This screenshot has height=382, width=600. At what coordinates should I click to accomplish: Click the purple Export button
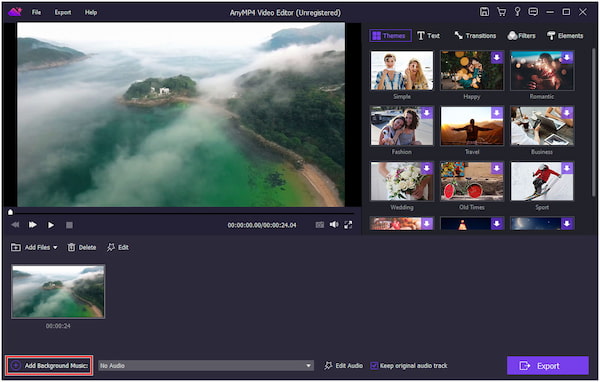click(x=548, y=366)
